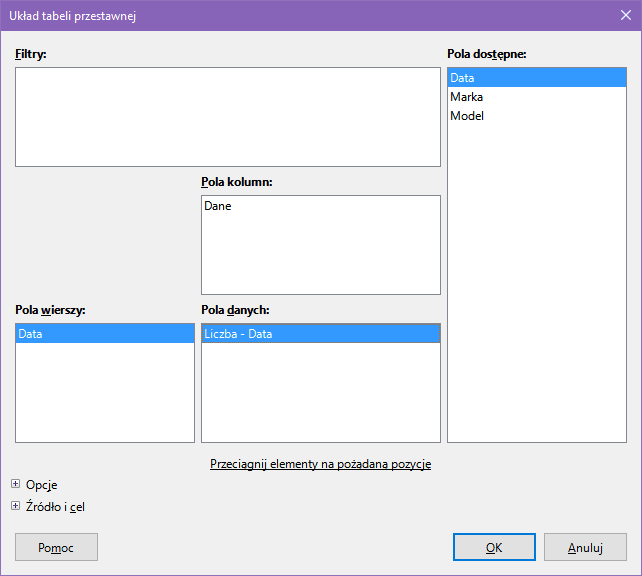Click empty space below Liczba - Data

click(320, 395)
